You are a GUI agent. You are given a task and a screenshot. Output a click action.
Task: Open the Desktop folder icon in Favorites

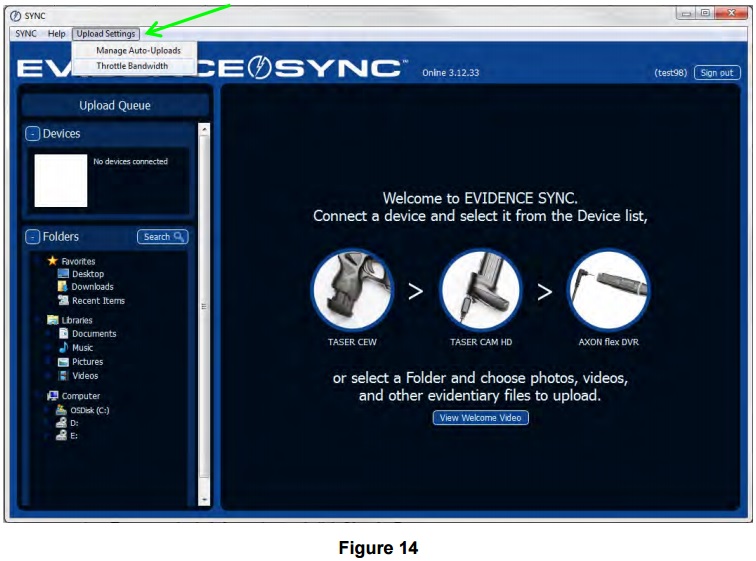pyautogui.click(x=64, y=274)
